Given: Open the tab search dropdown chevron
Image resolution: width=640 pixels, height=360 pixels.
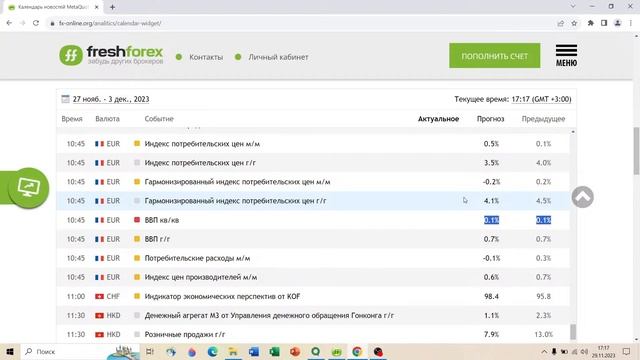Looking at the screenshot, I should tap(573, 7).
